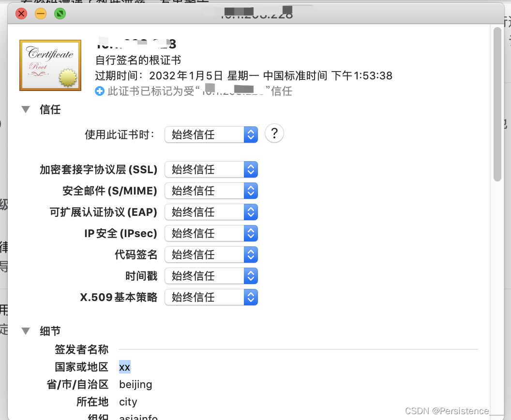Screen dimensions: 511x420
Task: Open the 可扩展认证协议 (EAP) dropdown
Action: (211, 212)
